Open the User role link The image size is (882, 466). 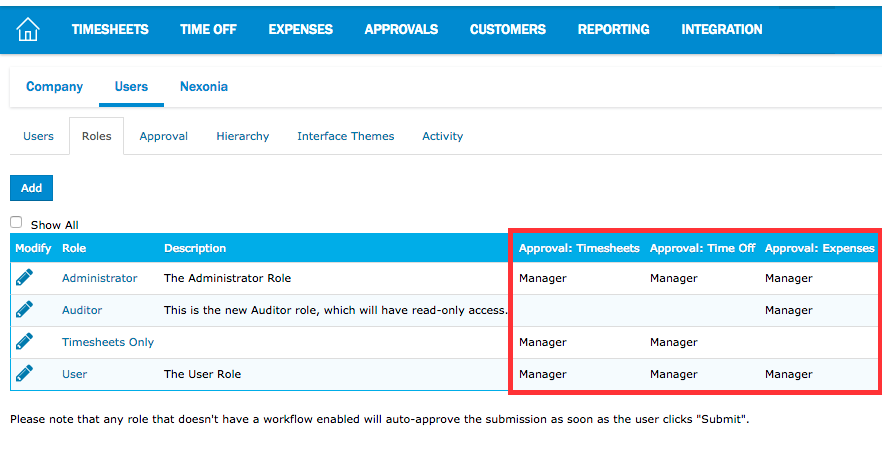coord(74,374)
